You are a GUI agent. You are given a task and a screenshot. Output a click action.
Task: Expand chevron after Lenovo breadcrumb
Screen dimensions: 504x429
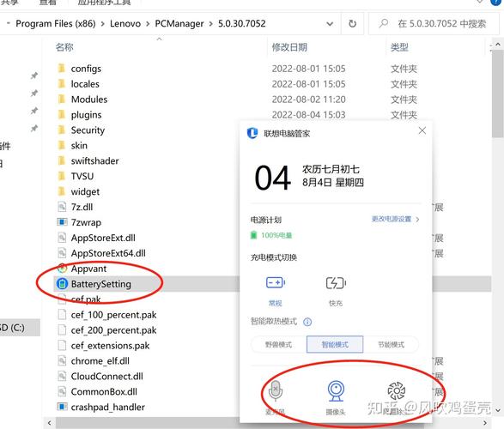tap(148, 24)
